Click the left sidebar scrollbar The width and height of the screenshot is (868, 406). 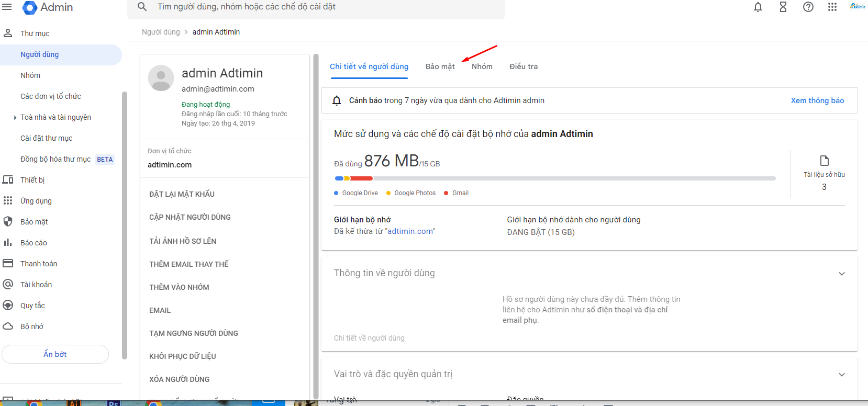click(125, 225)
